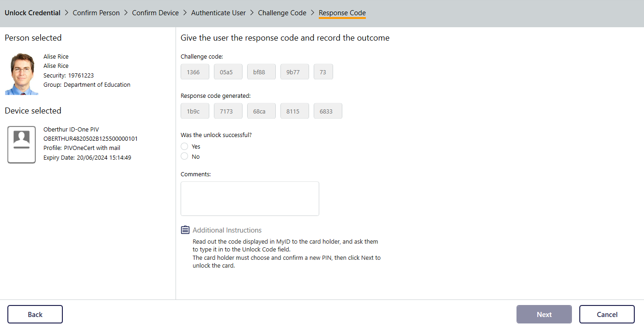The image size is (644, 329).
Task: Click the Challenge code label
Action: click(202, 57)
